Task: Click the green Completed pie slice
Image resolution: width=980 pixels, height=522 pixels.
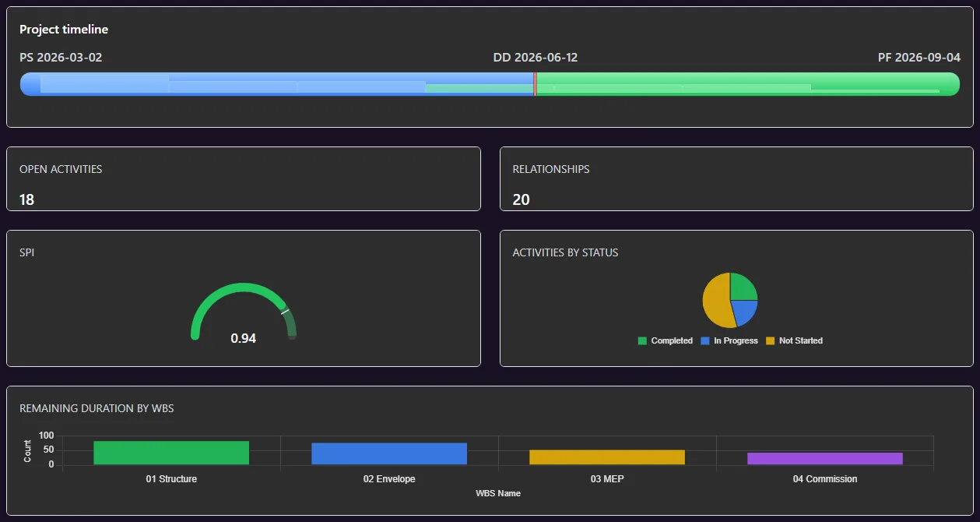Action: (x=742, y=287)
